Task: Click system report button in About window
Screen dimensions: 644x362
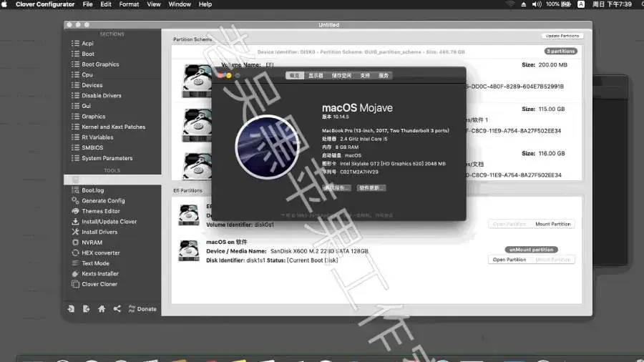Action: coord(336,188)
